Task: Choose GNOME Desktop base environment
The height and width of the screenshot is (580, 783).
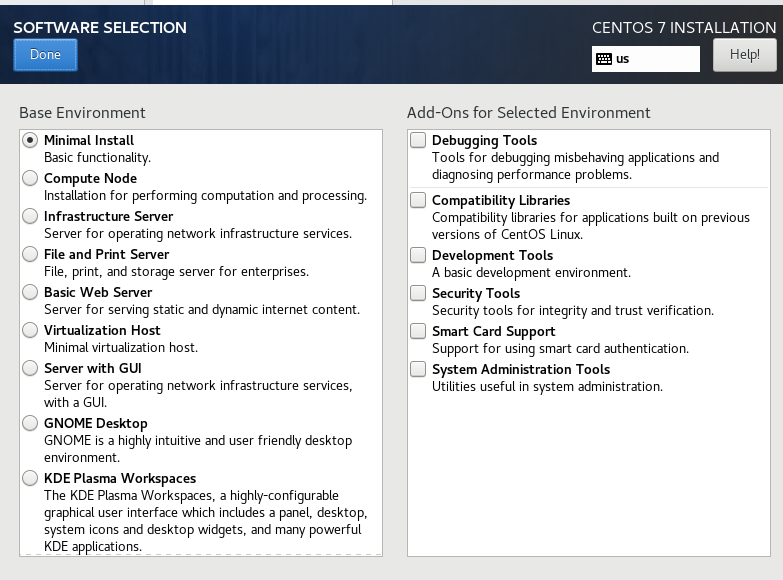Action: (x=30, y=424)
